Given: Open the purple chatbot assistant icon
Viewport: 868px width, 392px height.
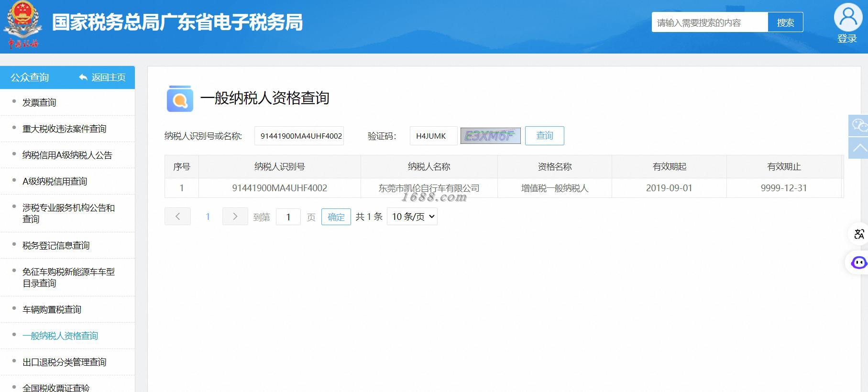Looking at the screenshot, I should pyautogui.click(x=858, y=262).
